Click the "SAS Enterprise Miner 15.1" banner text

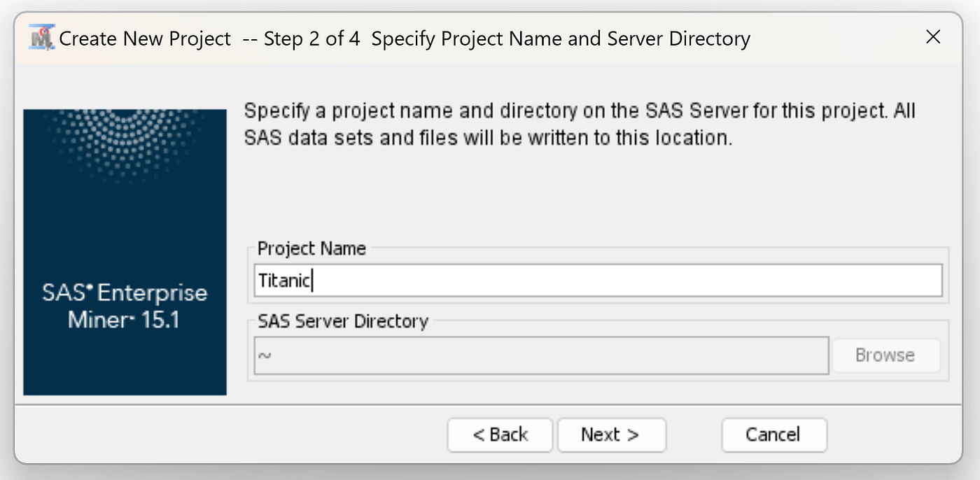pyautogui.click(x=125, y=306)
